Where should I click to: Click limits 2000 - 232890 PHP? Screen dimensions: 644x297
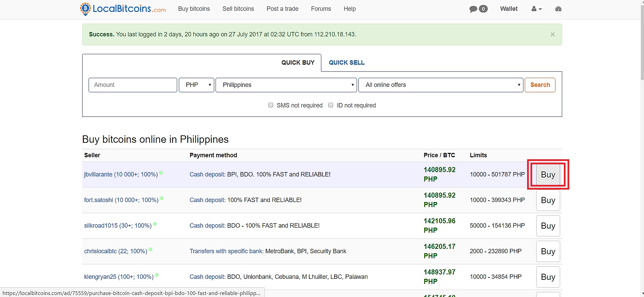pos(495,251)
